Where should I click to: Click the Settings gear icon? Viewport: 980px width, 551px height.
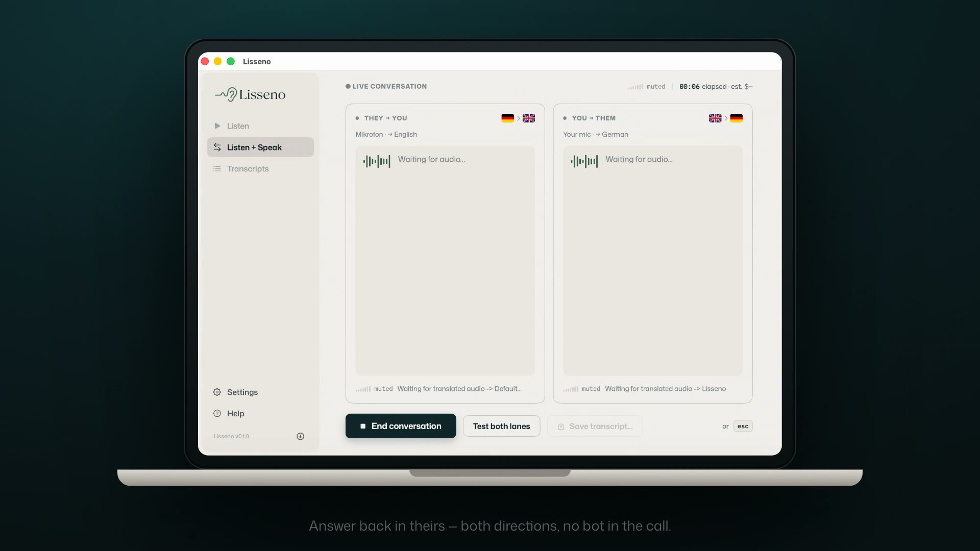click(217, 392)
